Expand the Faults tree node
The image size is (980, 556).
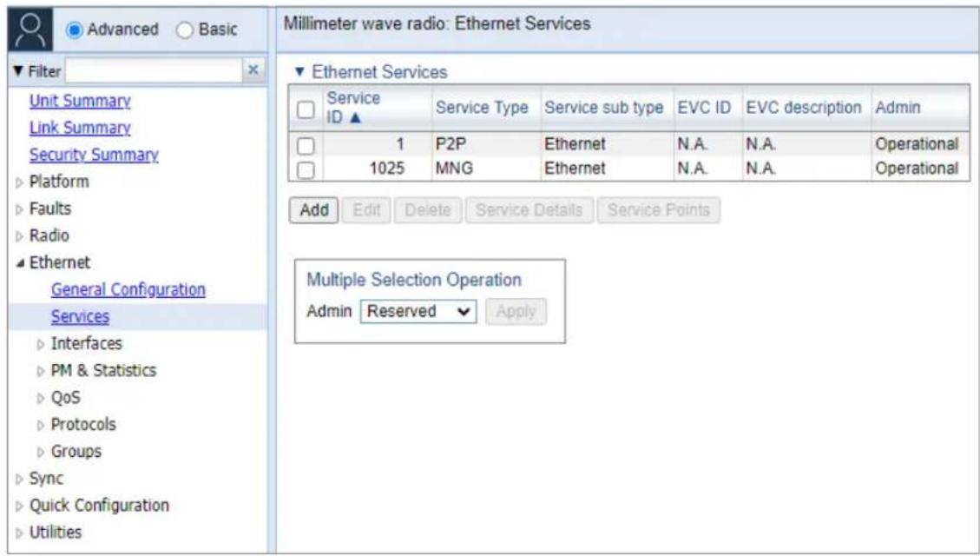[x=19, y=209]
